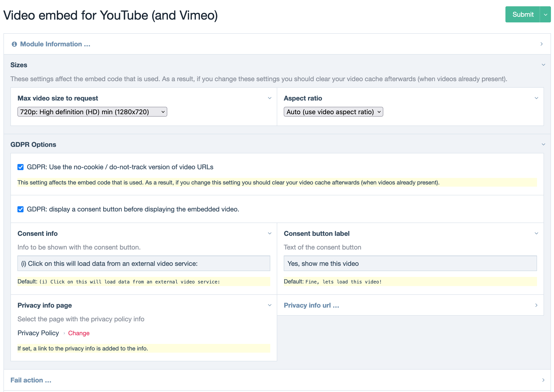554x392 pixels.
Task: Collapse the Aspect ratio field chevron
Action: (x=536, y=98)
